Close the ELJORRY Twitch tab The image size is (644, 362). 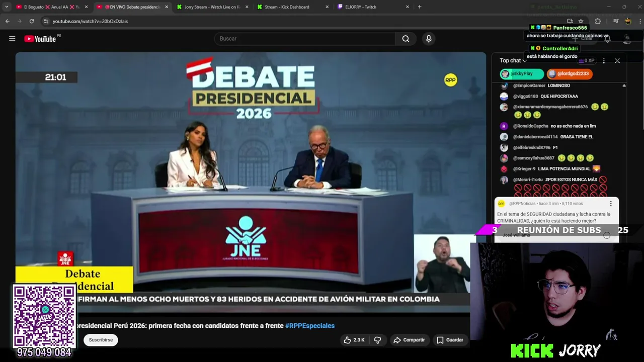[408, 7]
